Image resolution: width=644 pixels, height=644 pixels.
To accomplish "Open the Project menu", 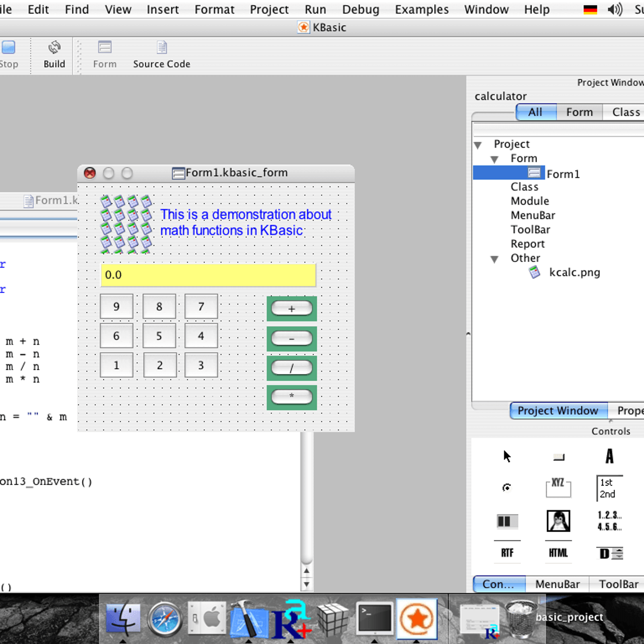I will pos(269,9).
